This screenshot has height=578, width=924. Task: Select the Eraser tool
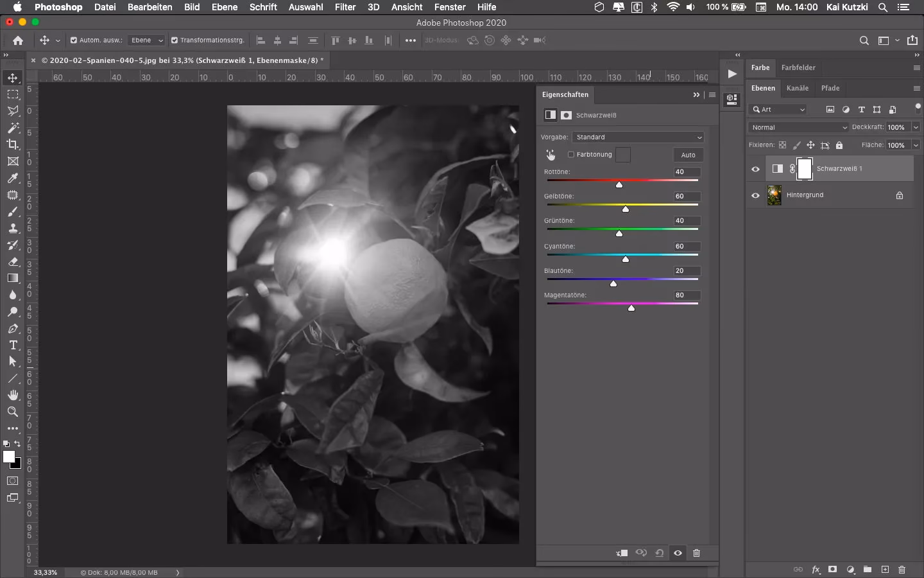pos(13,262)
